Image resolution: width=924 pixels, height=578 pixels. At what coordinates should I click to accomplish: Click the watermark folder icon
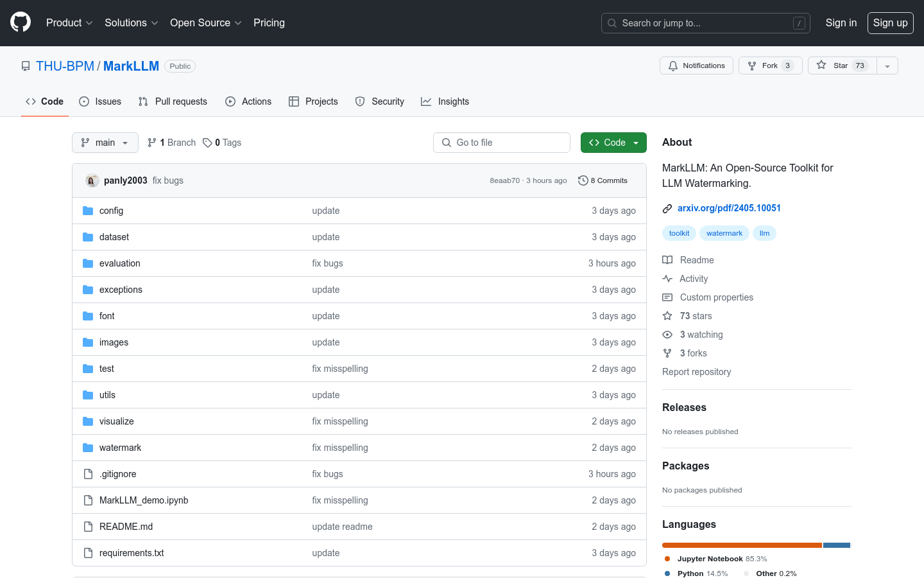point(88,448)
